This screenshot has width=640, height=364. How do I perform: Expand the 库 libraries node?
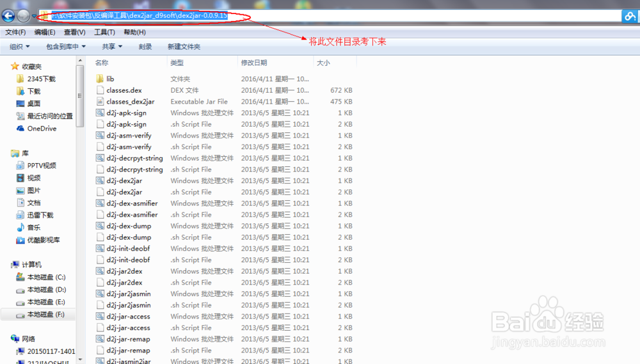coord(20,153)
